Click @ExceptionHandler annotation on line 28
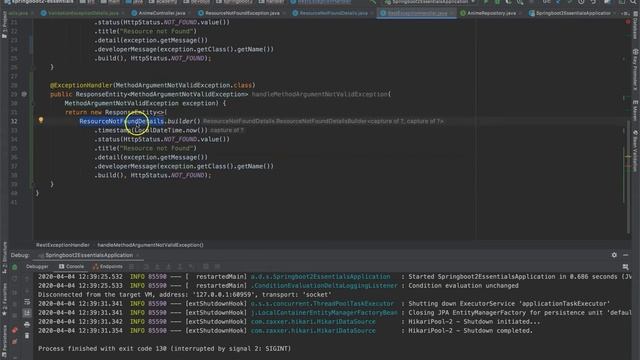 [x=81, y=85]
